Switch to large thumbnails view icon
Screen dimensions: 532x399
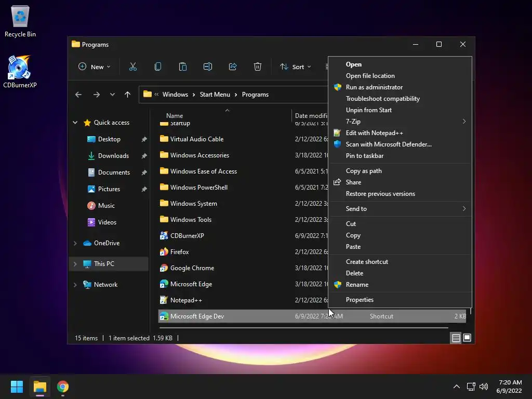click(467, 338)
